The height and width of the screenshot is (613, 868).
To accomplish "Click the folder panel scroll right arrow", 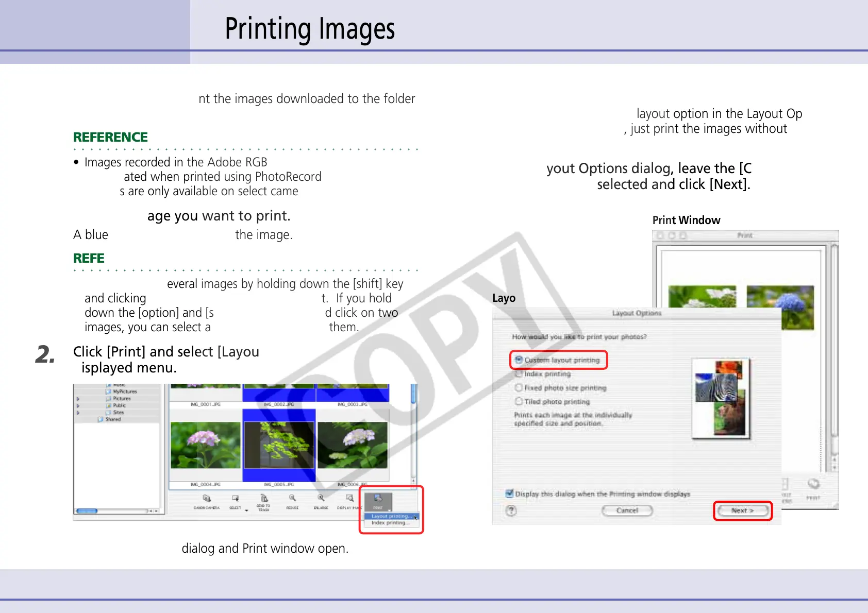I will coord(156,511).
